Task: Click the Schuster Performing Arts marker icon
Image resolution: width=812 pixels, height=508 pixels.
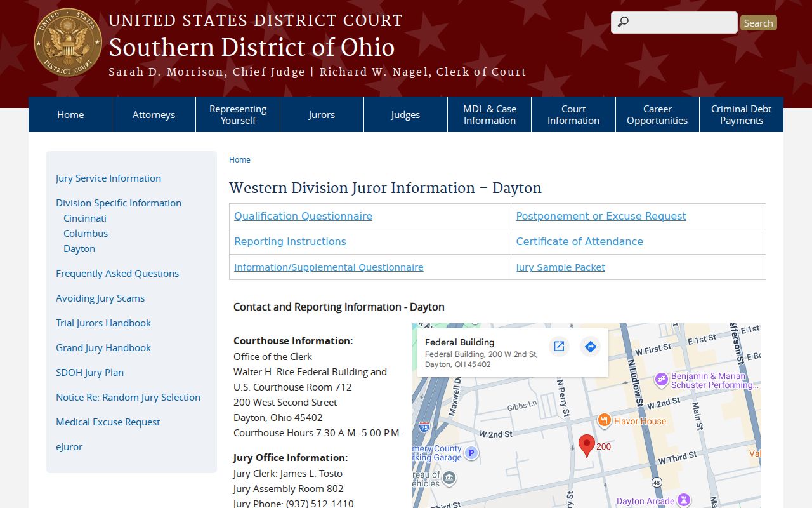Action: [x=662, y=380]
